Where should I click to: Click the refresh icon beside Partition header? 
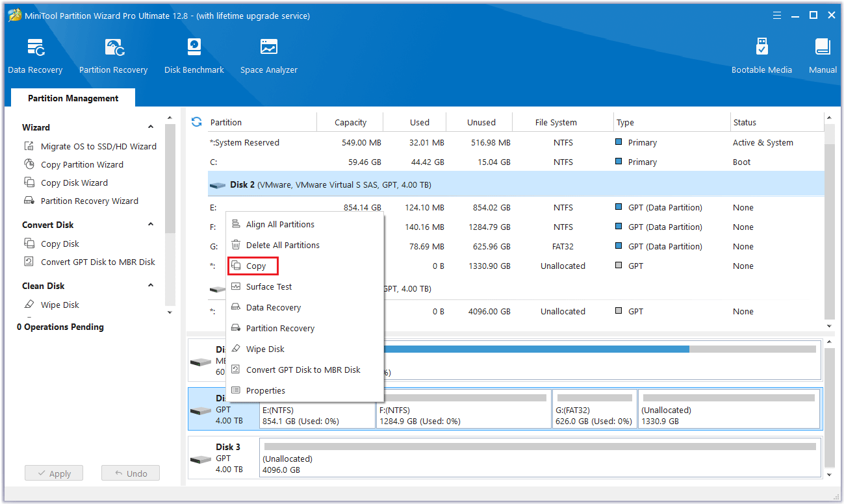coord(197,121)
